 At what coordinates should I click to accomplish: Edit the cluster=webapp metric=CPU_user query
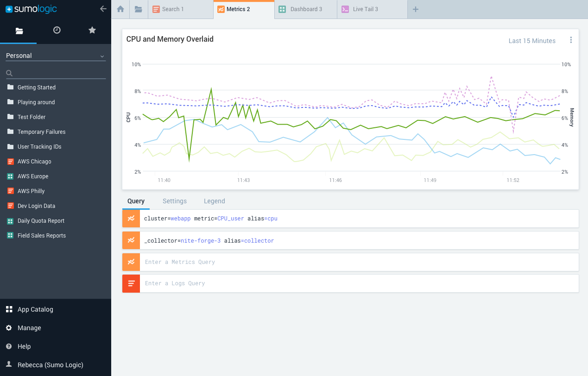(359, 219)
